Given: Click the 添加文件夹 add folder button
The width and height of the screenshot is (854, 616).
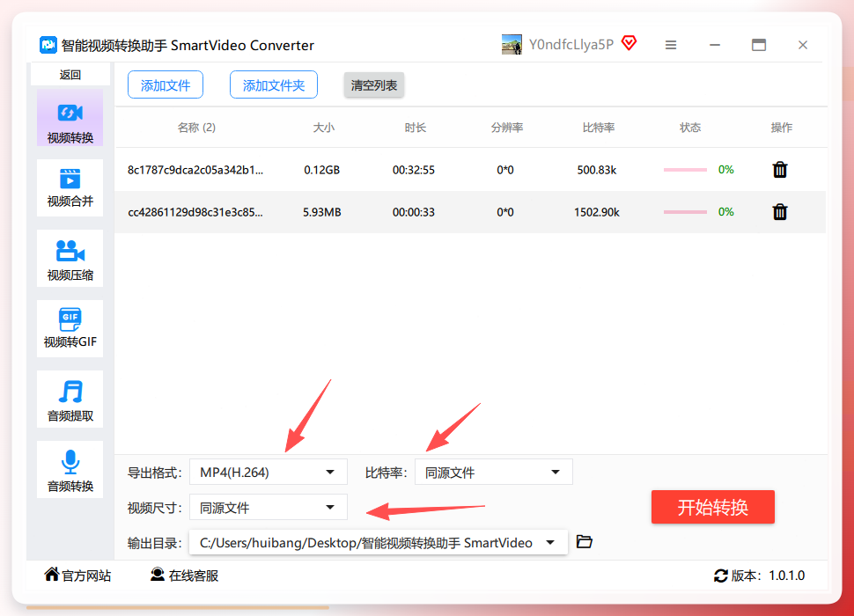Looking at the screenshot, I should [274, 84].
